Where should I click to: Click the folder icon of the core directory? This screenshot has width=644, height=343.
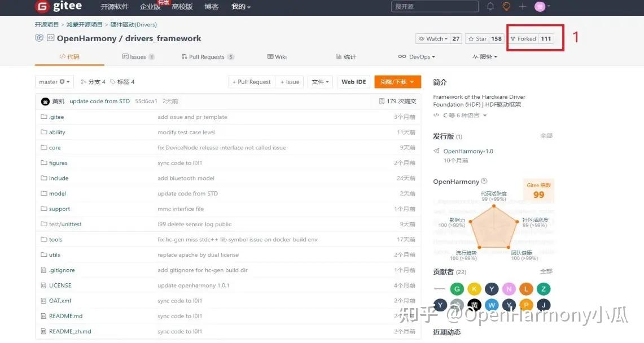43,147
